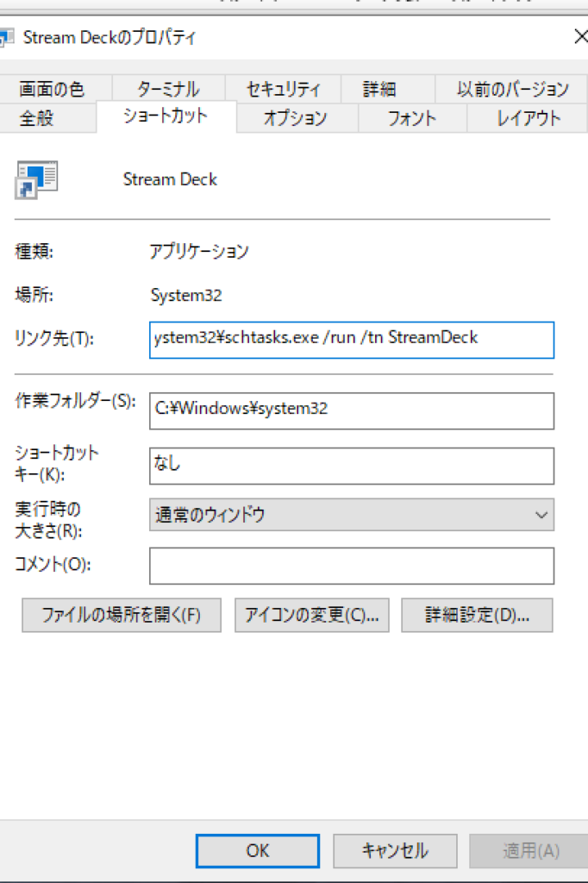Open the セキュリティ tab
The width and height of the screenshot is (588, 883).
click(x=283, y=89)
